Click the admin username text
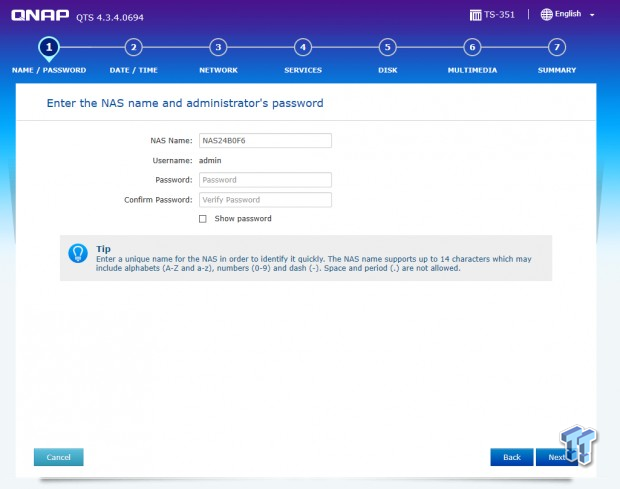The image size is (620, 489). (x=210, y=160)
